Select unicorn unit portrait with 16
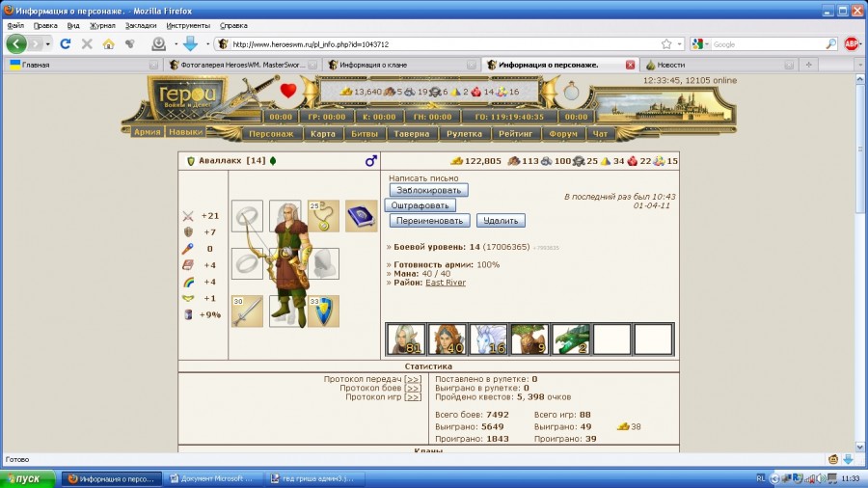The height and width of the screenshot is (488, 868). 488,339
